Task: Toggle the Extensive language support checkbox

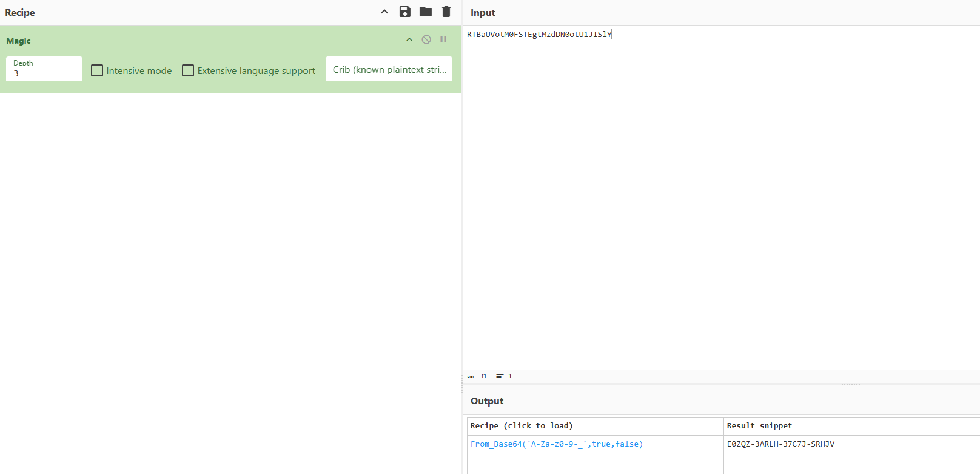Action: 188,70
